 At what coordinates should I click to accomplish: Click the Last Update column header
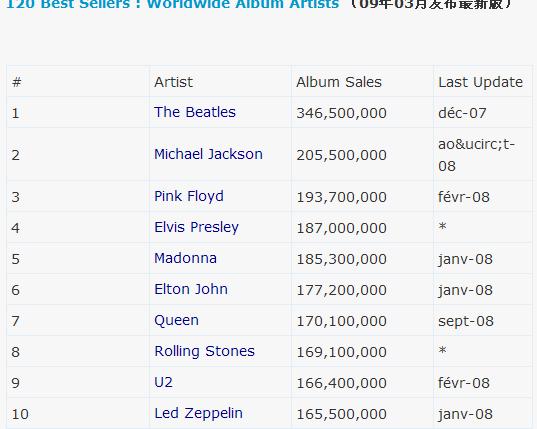[480, 82]
